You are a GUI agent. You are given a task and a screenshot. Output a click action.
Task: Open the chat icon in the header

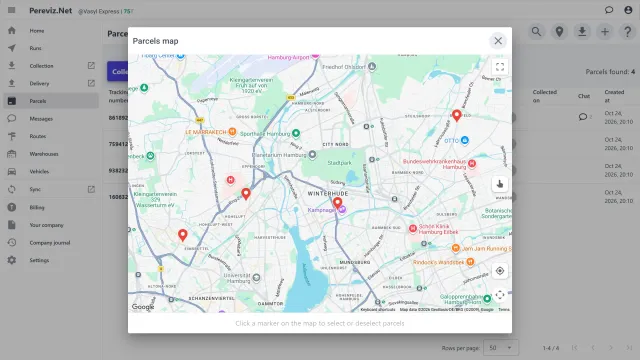[x=609, y=10]
